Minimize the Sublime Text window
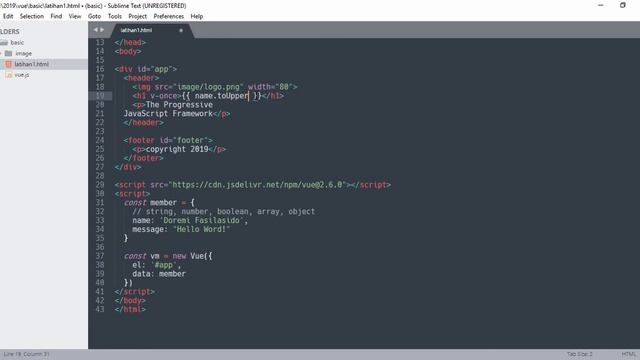This screenshot has height=360, width=640. point(601,5)
